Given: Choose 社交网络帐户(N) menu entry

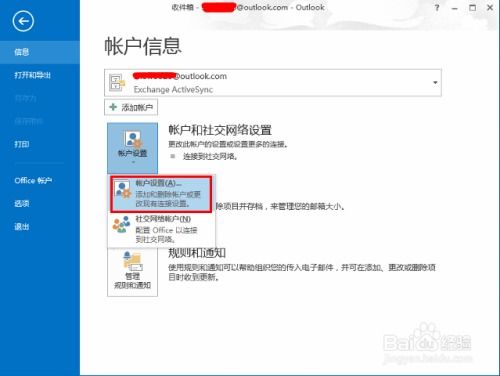Looking at the screenshot, I should point(161,229).
